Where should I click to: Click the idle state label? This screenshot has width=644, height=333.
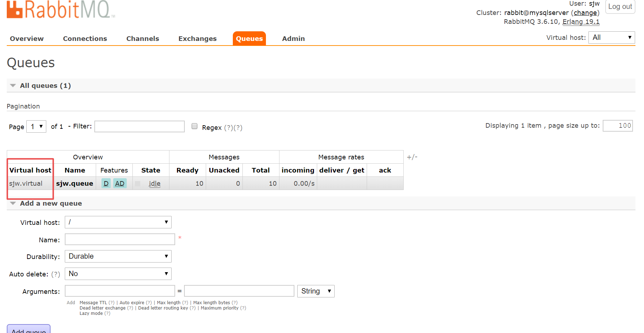click(x=155, y=184)
